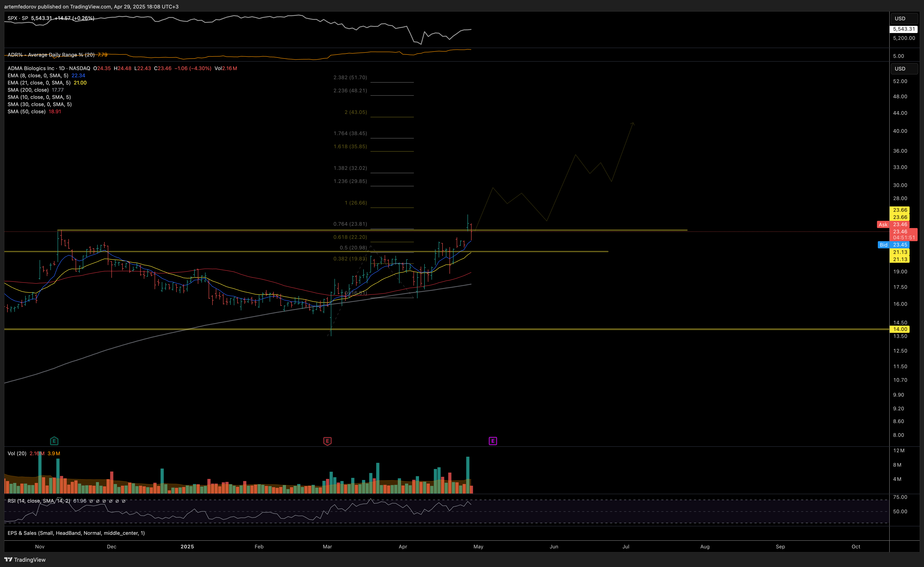
Task: Click the EMA 21 value 21.00
Action: click(x=80, y=83)
